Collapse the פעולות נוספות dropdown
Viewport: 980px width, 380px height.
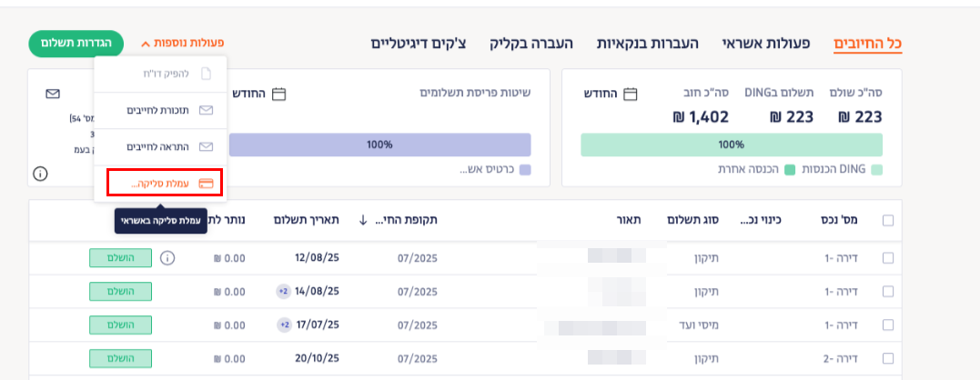point(182,43)
